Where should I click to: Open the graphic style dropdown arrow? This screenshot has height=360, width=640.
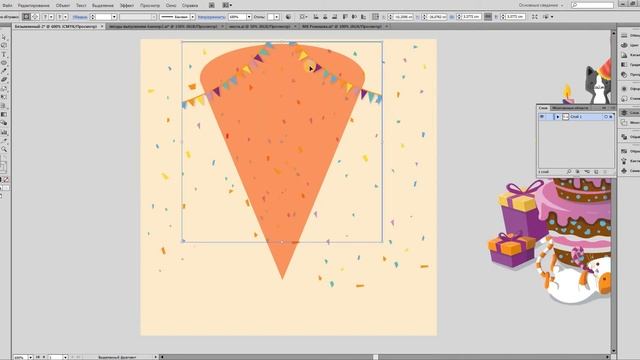coord(277,17)
